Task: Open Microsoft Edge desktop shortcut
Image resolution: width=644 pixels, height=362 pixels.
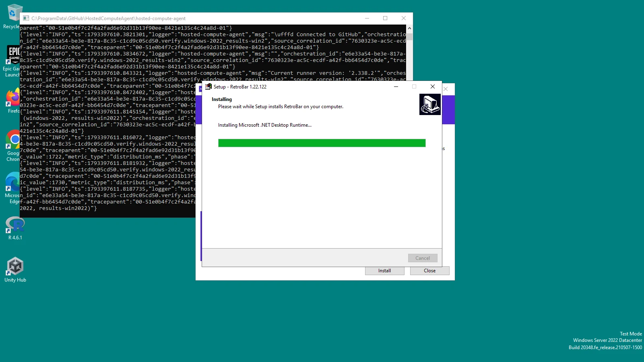Action: click(12, 188)
